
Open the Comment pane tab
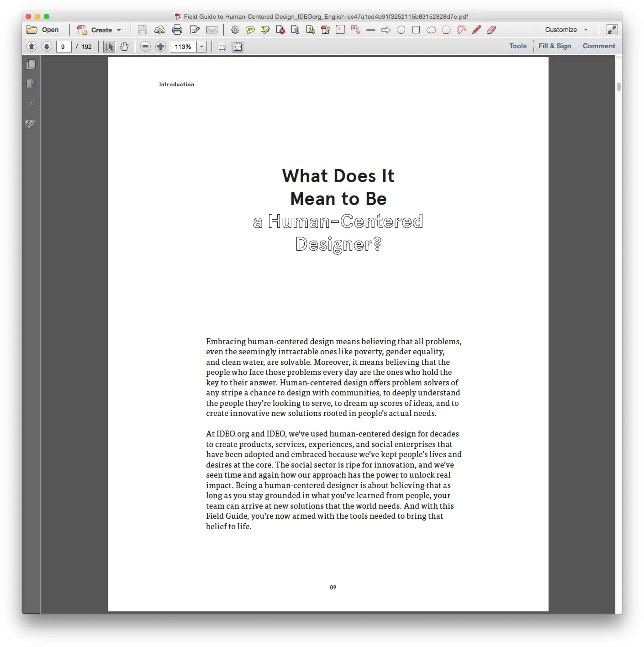599,46
